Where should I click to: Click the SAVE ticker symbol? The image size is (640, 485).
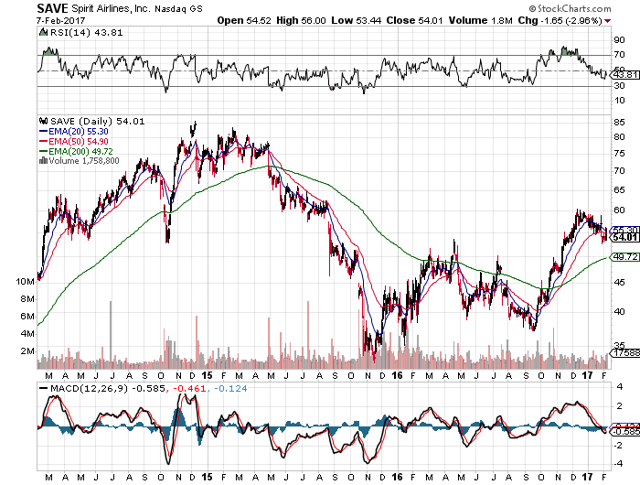[x=53, y=8]
